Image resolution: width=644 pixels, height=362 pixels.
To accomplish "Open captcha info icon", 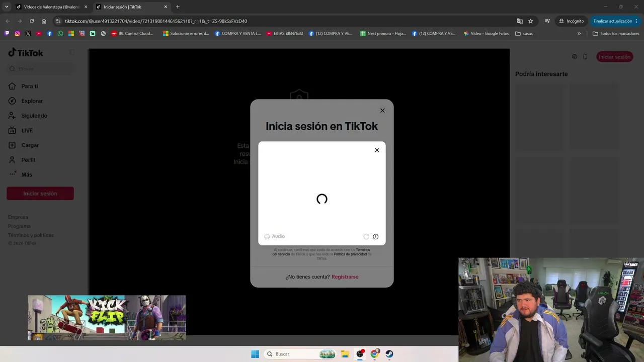I will coord(375,236).
